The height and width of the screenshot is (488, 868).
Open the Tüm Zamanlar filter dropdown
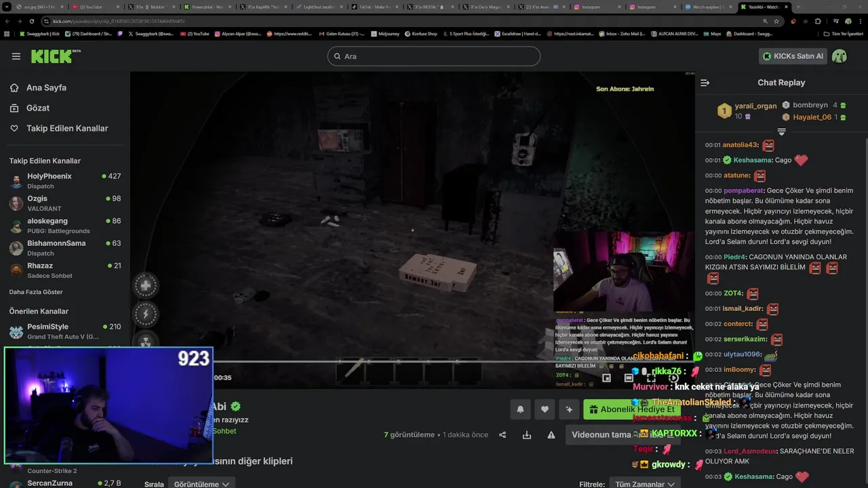coord(644,483)
